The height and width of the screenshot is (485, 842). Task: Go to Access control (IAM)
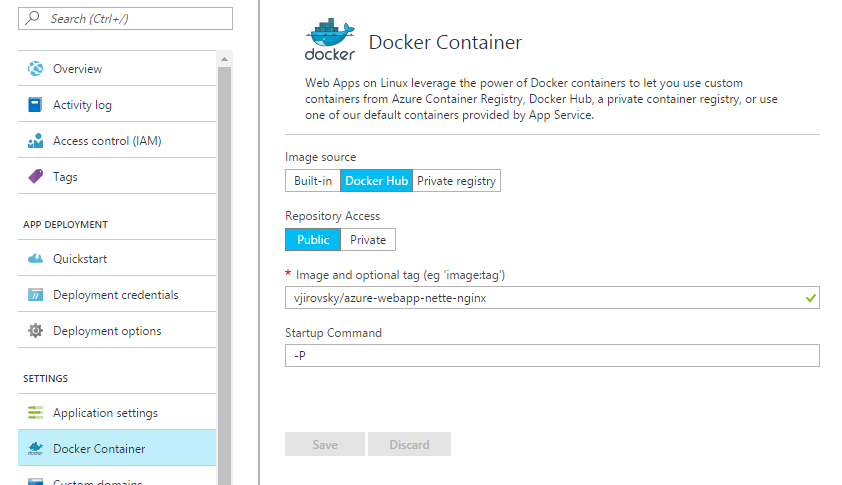[117, 141]
